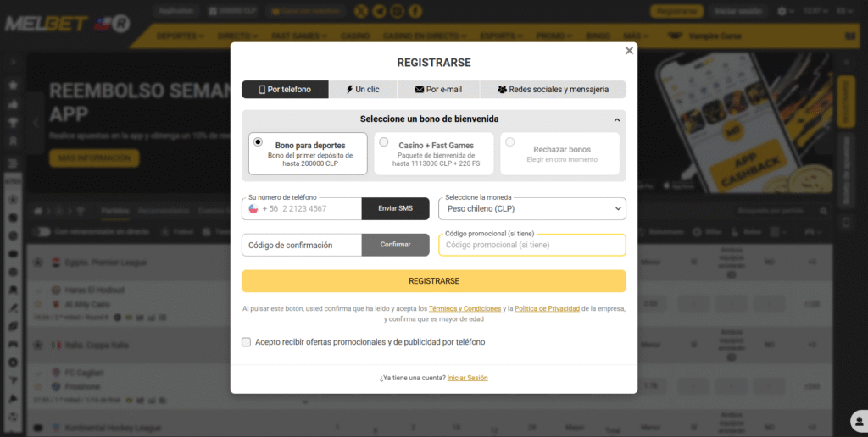Image resolution: width=868 pixels, height=437 pixels.
Task: Click the gamepad icon in left sidebar
Action: click(x=14, y=344)
